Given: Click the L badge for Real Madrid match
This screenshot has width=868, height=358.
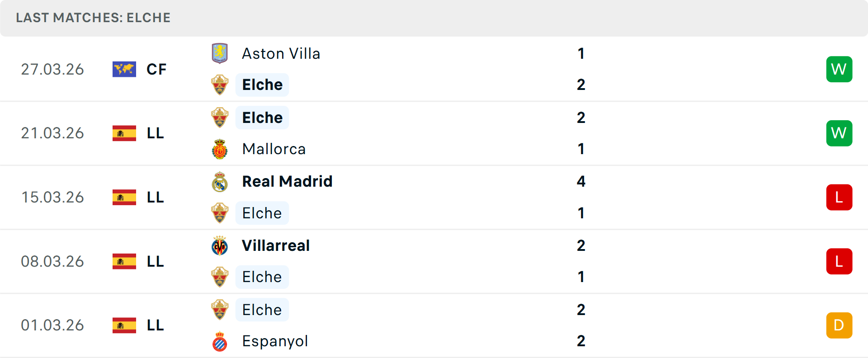Looking at the screenshot, I should pos(839,198).
